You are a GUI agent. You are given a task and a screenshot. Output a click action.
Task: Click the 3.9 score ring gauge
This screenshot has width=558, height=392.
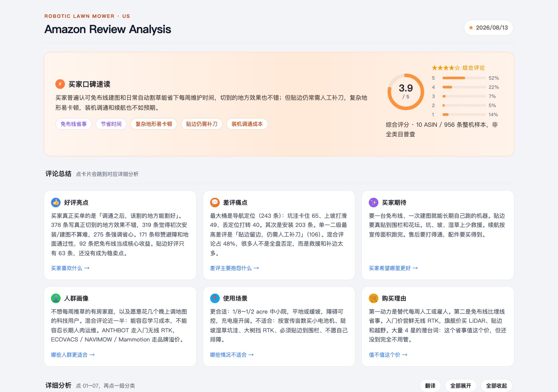[x=406, y=91]
